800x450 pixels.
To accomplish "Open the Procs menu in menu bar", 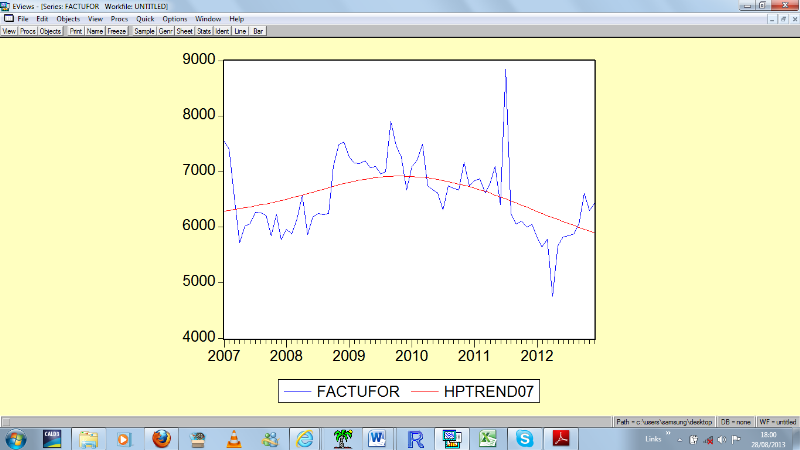I will click(119, 19).
